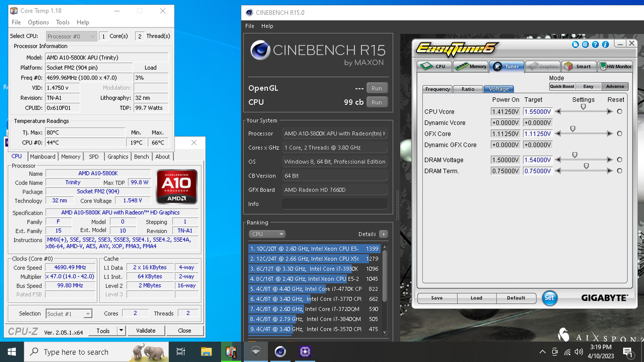The image size is (644, 362).
Task: Switch to CPU-Z Bench tab
Action: [x=141, y=157]
